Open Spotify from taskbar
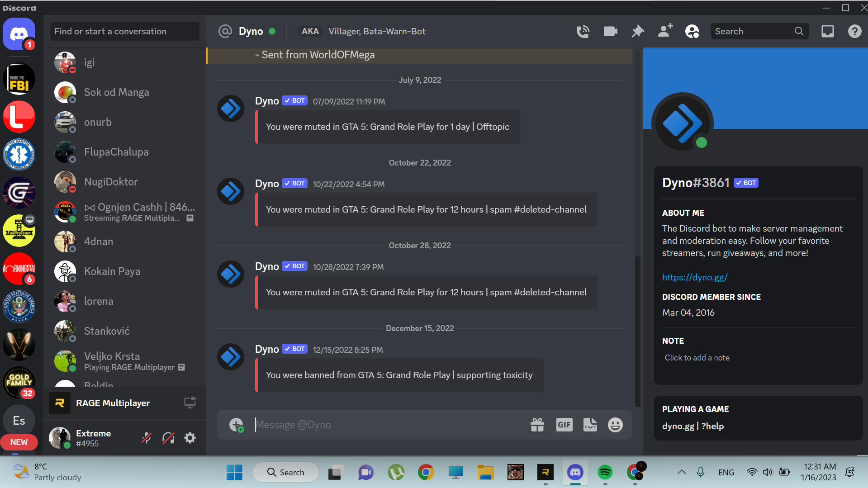 click(x=605, y=472)
